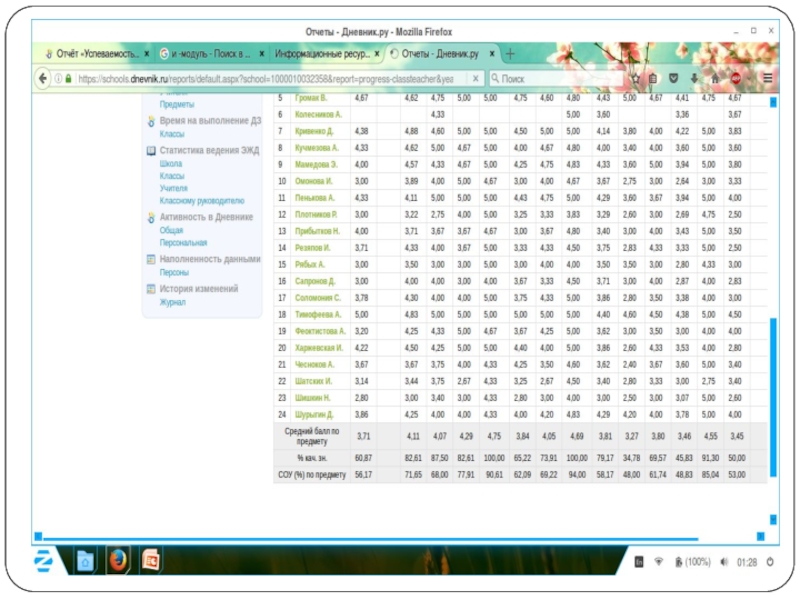
Task: Close the 'Отчеты - Дневник.ру' tab
Action: [x=491, y=53]
